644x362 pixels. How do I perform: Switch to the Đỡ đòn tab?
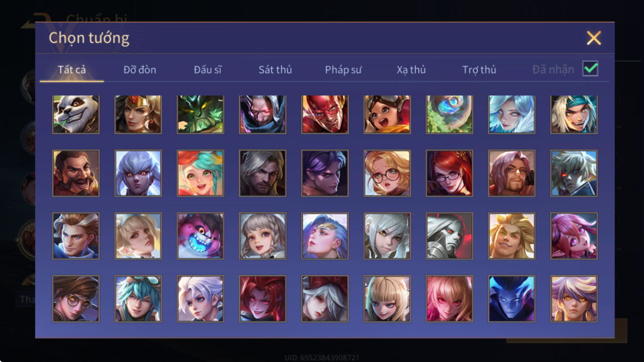pos(140,70)
